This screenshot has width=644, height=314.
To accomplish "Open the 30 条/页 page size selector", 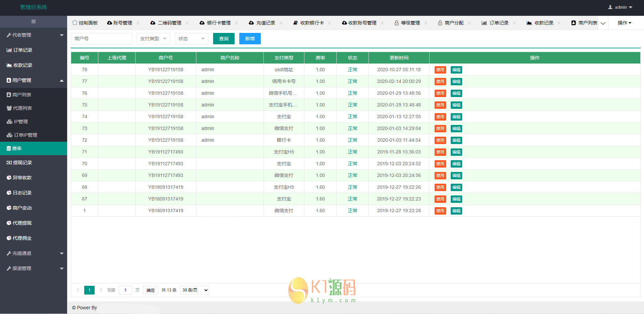I will coord(195,290).
